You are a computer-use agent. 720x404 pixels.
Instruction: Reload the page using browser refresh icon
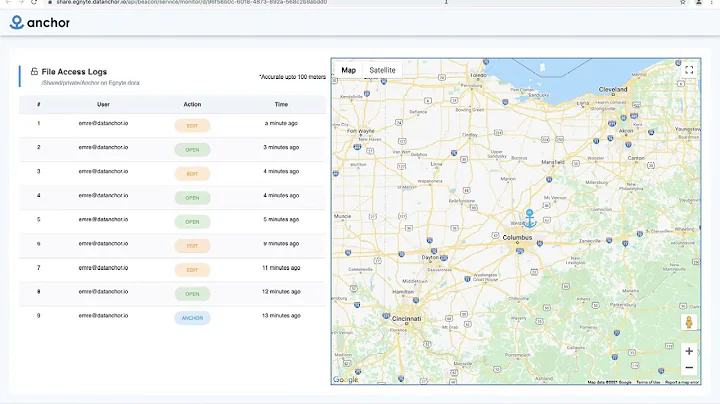[34, 2]
